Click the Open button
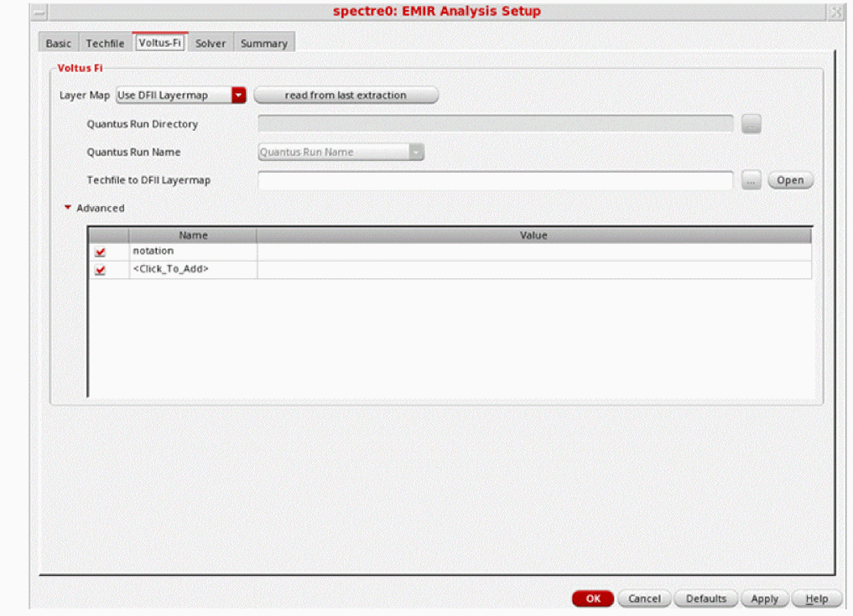Screen dimensions: 853x616 (x=790, y=180)
